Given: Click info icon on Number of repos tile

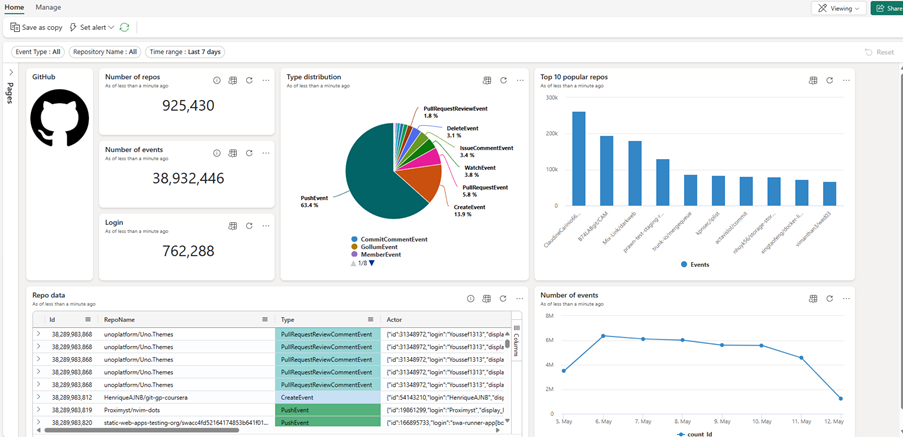Looking at the screenshot, I should point(217,81).
